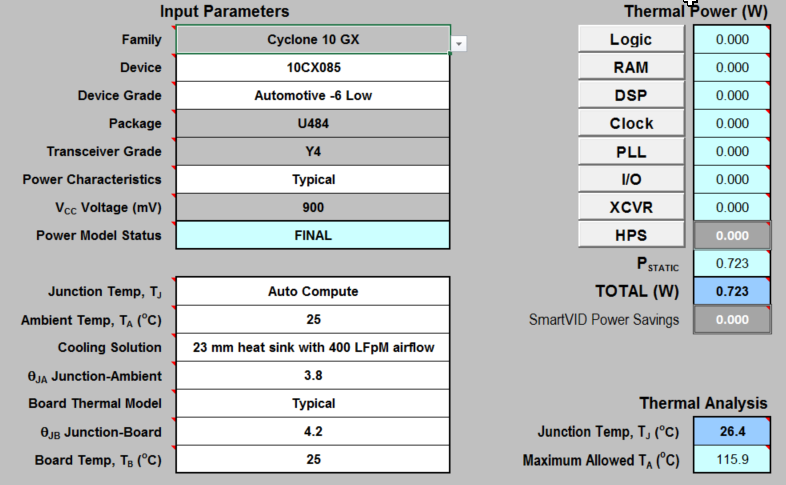Select the Board Temp TB input cell
The height and width of the screenshot is (485, 786).
[x=313, y=459]
